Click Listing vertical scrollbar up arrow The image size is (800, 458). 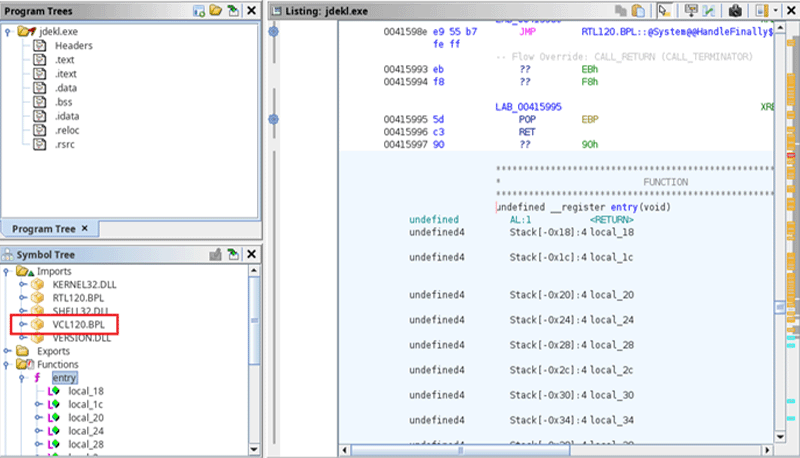[x=780, y=27]
